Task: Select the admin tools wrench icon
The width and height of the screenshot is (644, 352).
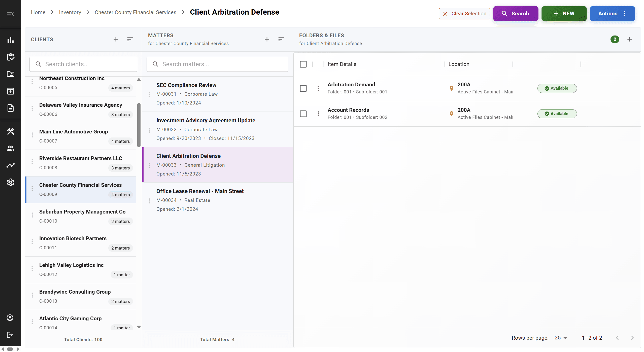Action: [10, 131]
